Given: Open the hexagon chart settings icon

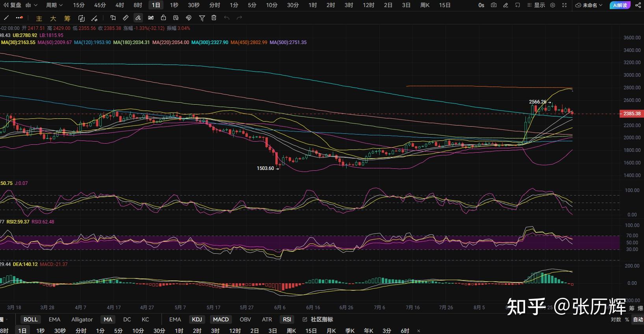Looking at the screenshot, I should [553, 5].
